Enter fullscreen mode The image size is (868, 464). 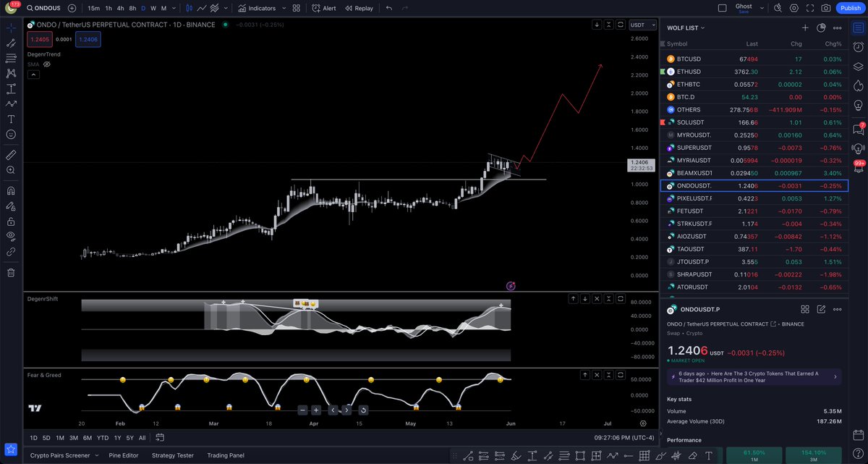(x=810, y=8)
